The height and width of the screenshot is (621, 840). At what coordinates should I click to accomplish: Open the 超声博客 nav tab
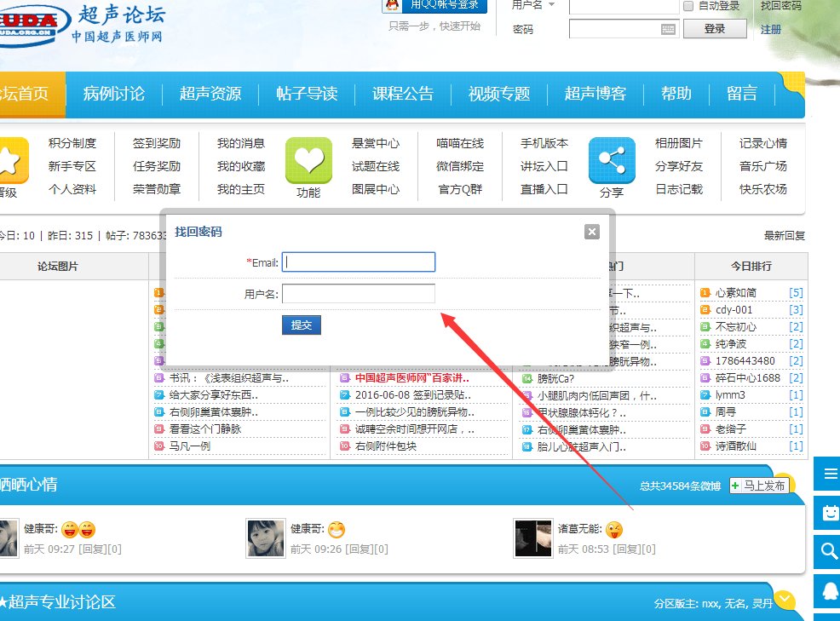(595, 94)
